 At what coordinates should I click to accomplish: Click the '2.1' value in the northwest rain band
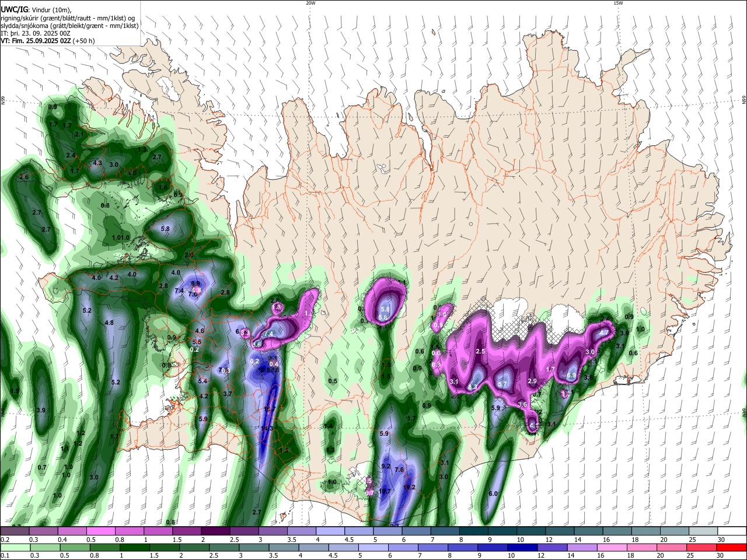pos(80,134)
